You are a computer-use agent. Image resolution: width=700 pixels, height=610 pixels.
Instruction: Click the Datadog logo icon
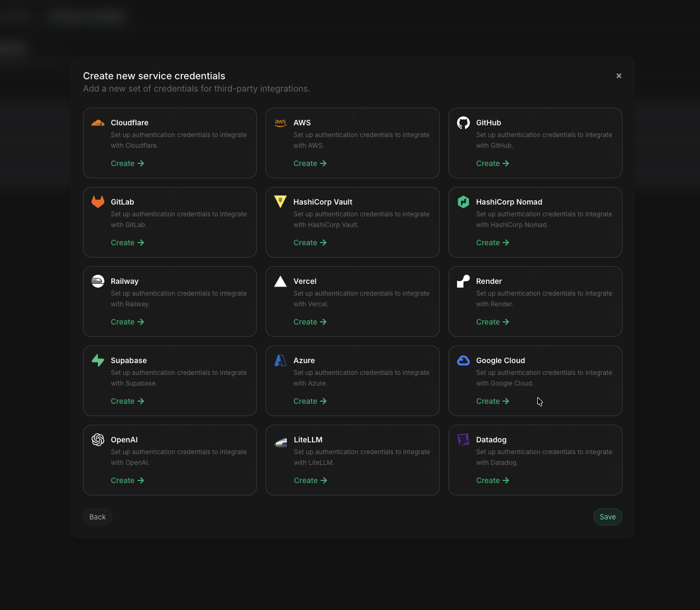[x=463, y=440]
